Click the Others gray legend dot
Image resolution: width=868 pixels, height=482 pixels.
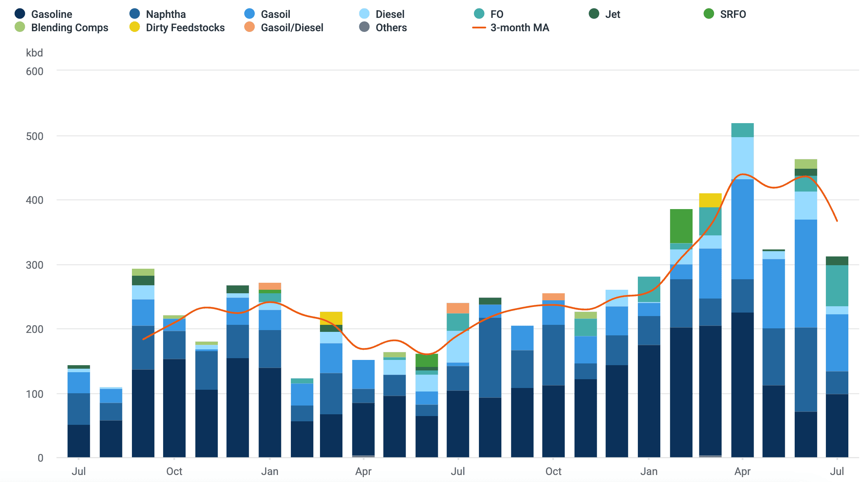(x=364, y=27)
